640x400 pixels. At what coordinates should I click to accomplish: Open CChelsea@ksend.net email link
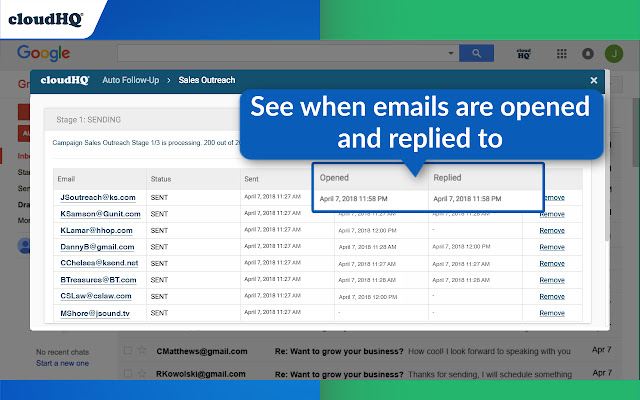(x=99, y=263)
